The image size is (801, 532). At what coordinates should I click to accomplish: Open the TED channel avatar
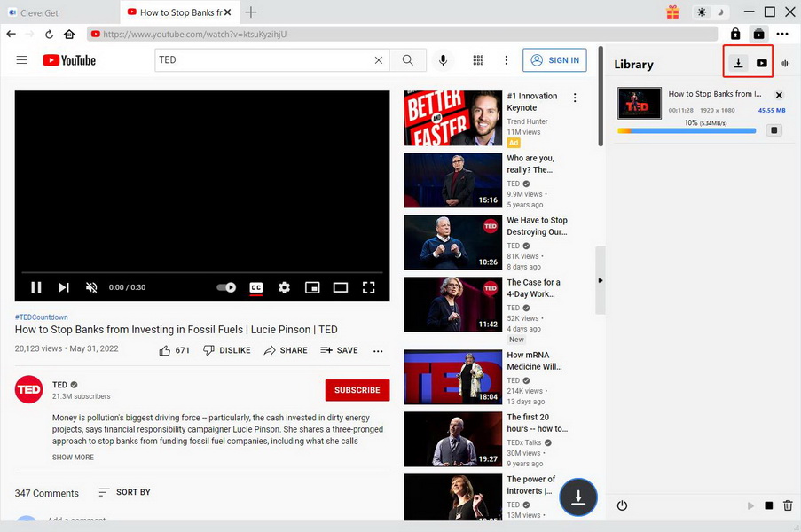tap(28, 389)
